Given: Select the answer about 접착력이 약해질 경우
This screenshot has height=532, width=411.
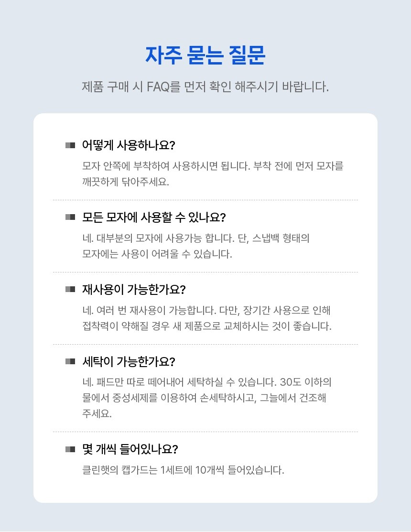Looking at the screenshot, I should [207, 318].
